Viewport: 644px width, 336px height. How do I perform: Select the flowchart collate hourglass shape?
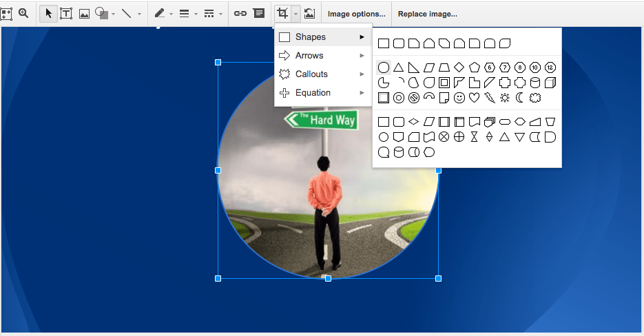[475, 137]
